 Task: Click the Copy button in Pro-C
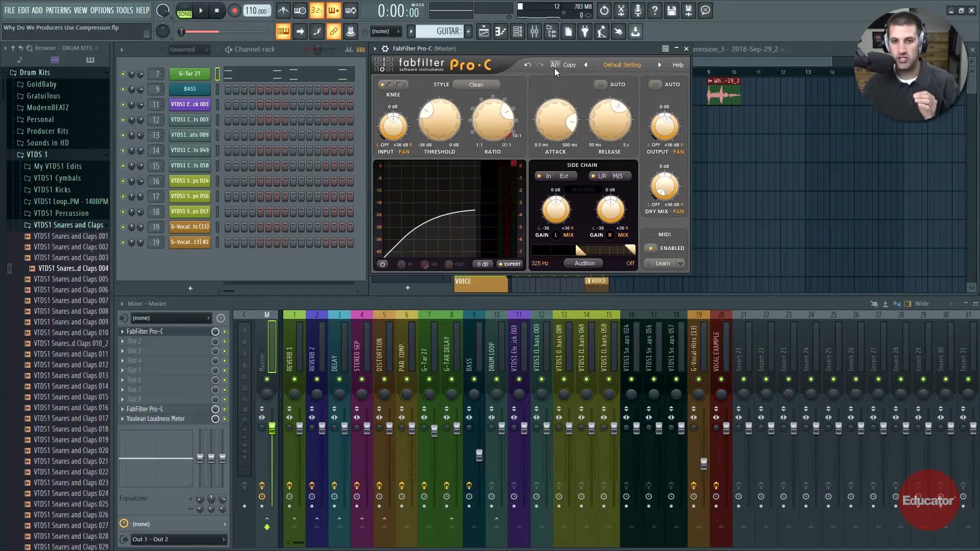pos(569,65)
